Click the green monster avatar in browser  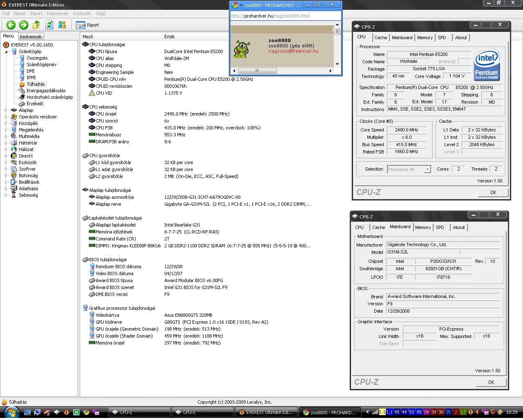tap(241, 49)
